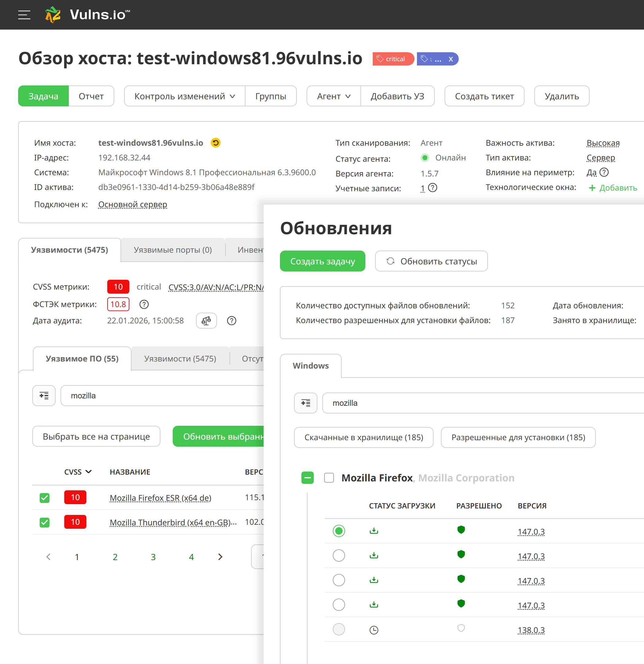Tick the Mozilla Firefox group checkbox
This screenshot has width=644, height=664.
pyautogui.click(x=329, y=478)
